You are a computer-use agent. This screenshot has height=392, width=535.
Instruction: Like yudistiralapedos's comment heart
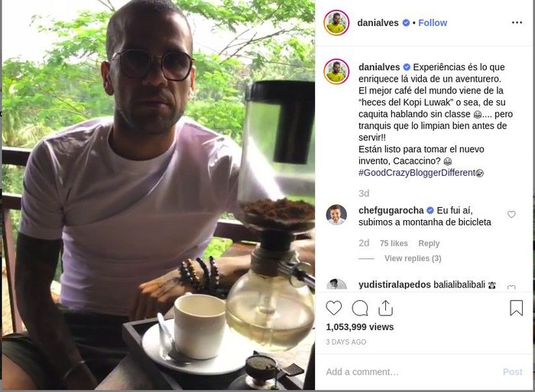tap(511, 287)
